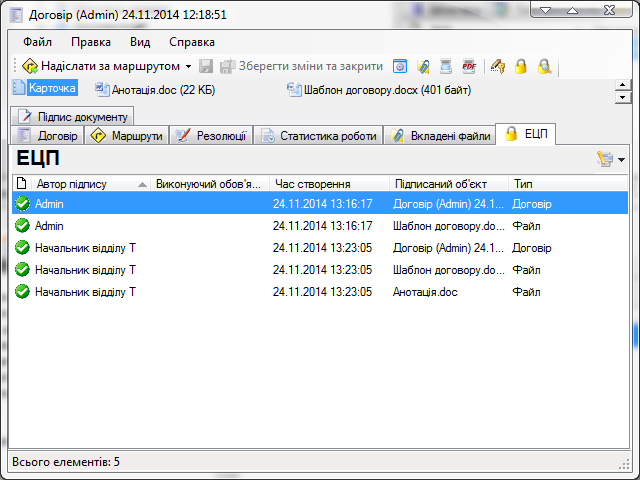Viewport: 640px width, 480px height.
Task: Sort by Автор підпису column
Action: click(x=91, y=184)
